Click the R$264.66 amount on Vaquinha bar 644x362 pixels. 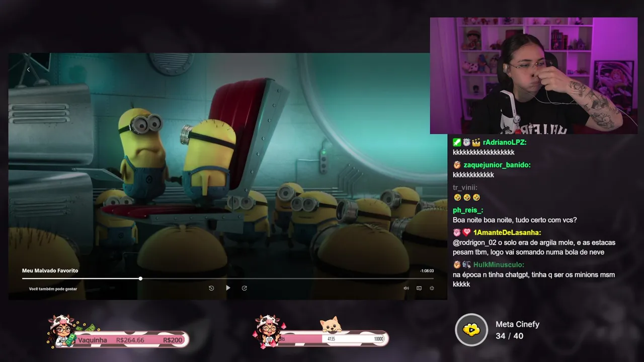(130, 340)
